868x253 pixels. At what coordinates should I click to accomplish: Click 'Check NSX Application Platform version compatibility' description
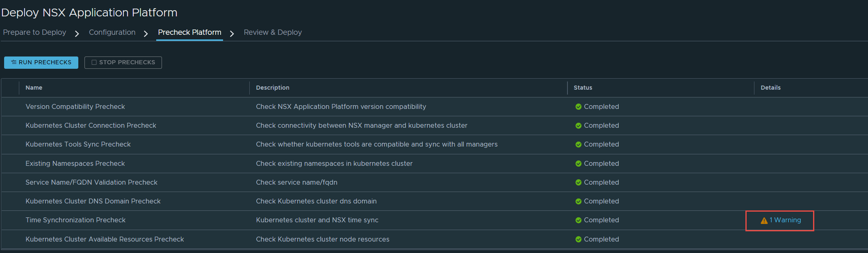tap(341, 106)
